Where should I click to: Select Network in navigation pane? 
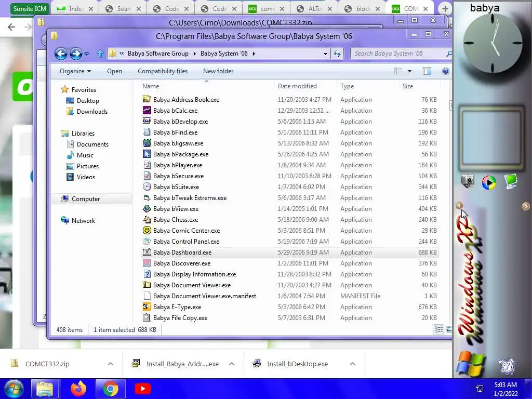[x=83, y=220]
